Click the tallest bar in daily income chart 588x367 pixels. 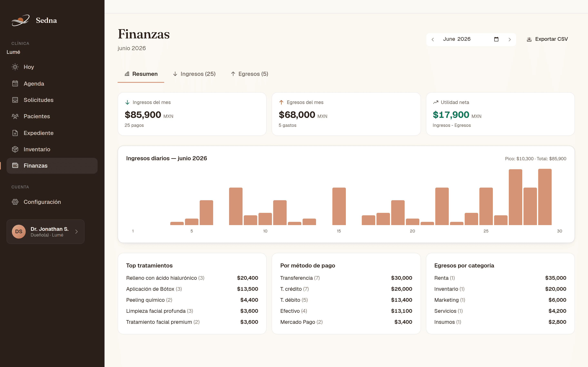coord(545,197)
